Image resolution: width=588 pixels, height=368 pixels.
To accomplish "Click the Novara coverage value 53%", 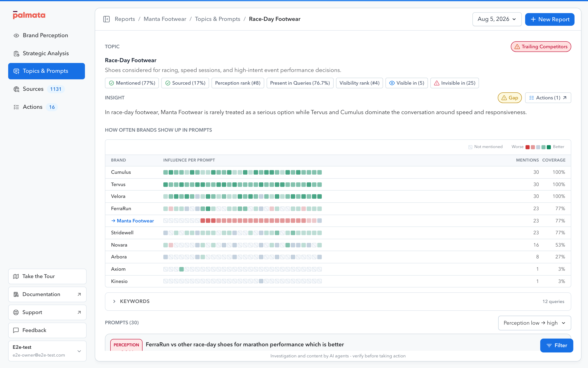I will [x=560, y=245].
